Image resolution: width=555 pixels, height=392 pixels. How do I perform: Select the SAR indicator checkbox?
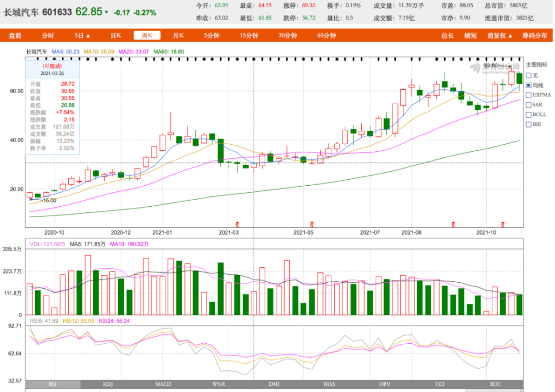(529, 105)
